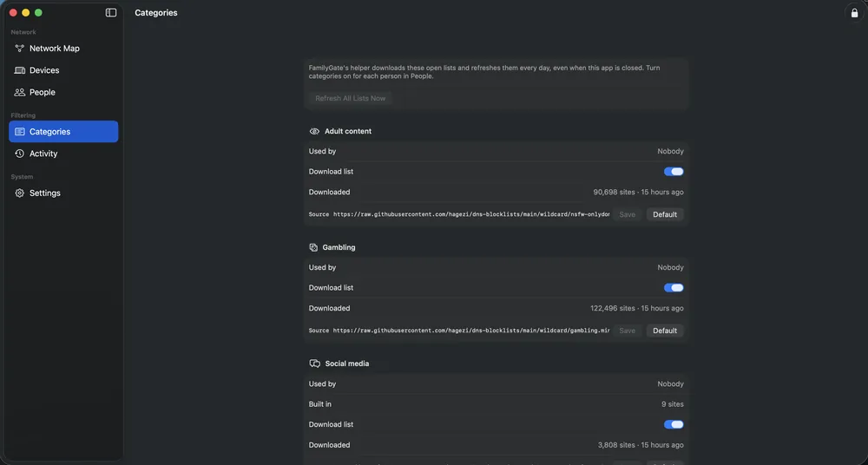Open the Activity page
868x465 pixels.
coord(63,154)
